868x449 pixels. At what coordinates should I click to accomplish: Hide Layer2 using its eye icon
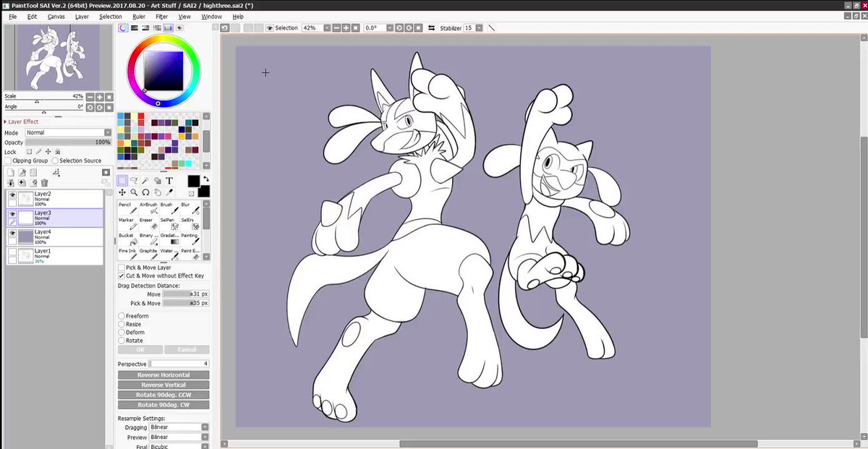coord(12,195)
